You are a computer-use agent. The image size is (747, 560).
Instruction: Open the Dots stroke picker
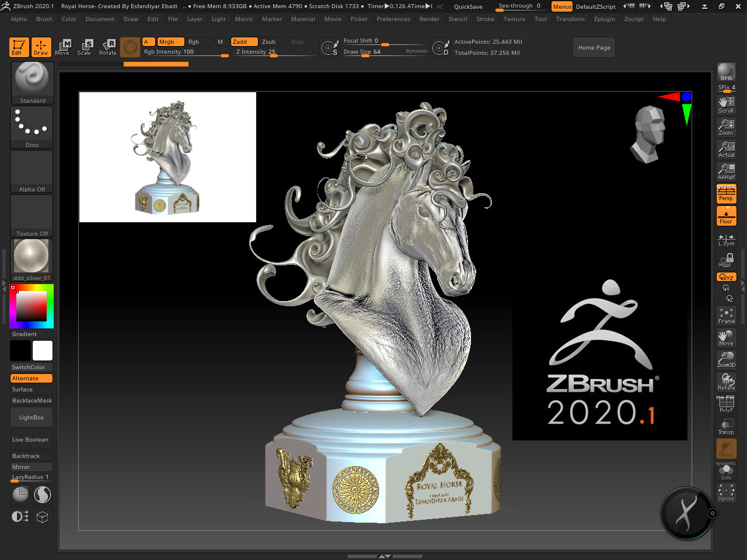point(32,127)
